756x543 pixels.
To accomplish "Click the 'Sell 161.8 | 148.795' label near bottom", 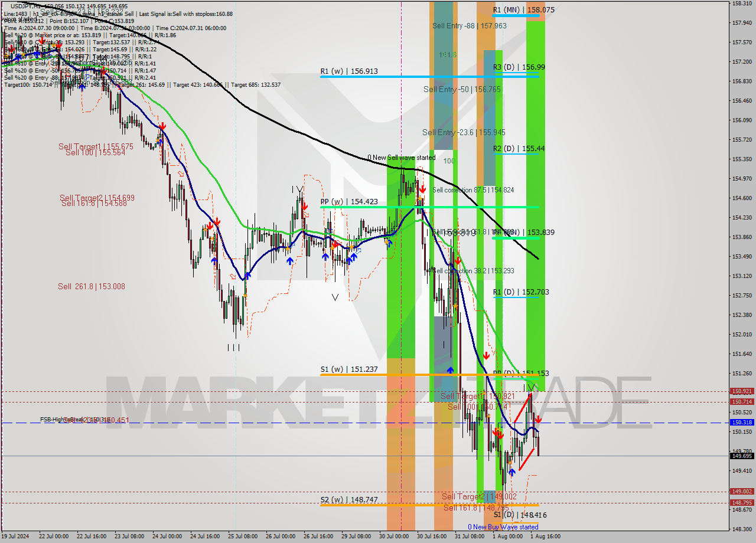I will pyautogui.click(x=476, y=508).
